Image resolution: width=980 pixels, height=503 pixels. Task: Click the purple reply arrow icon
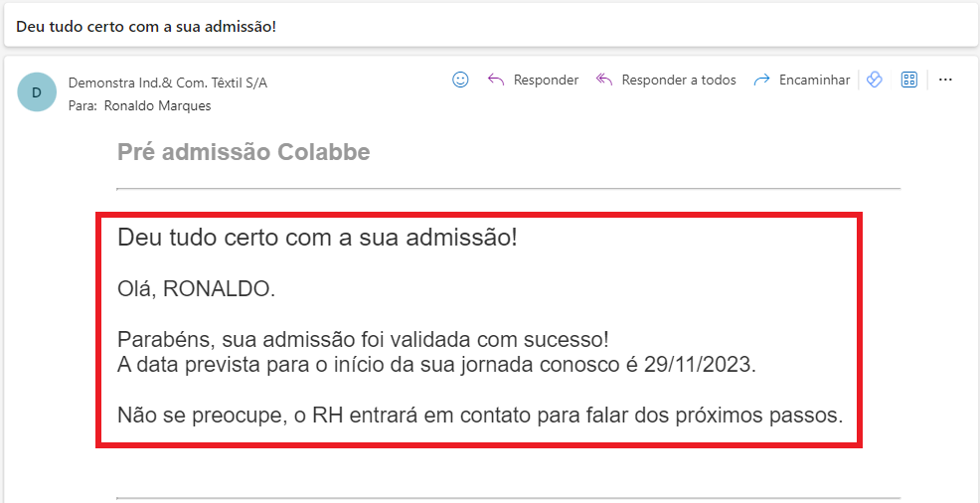point(496,80)
